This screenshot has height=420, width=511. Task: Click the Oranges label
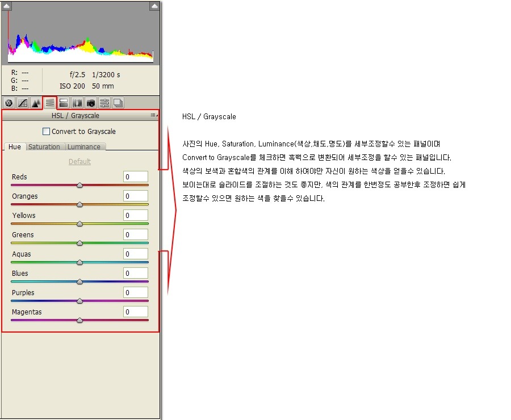pyautogui.click(x=25, y=196)
